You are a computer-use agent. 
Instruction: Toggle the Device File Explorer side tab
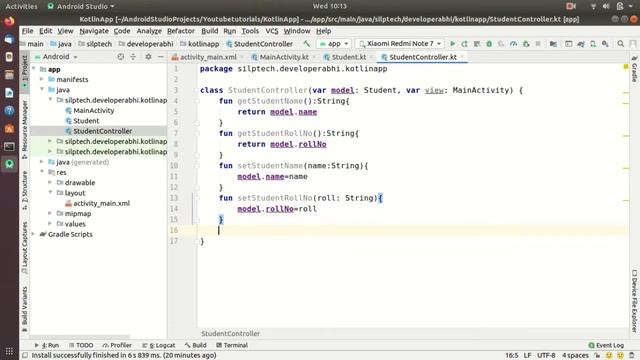click(634, 301)
